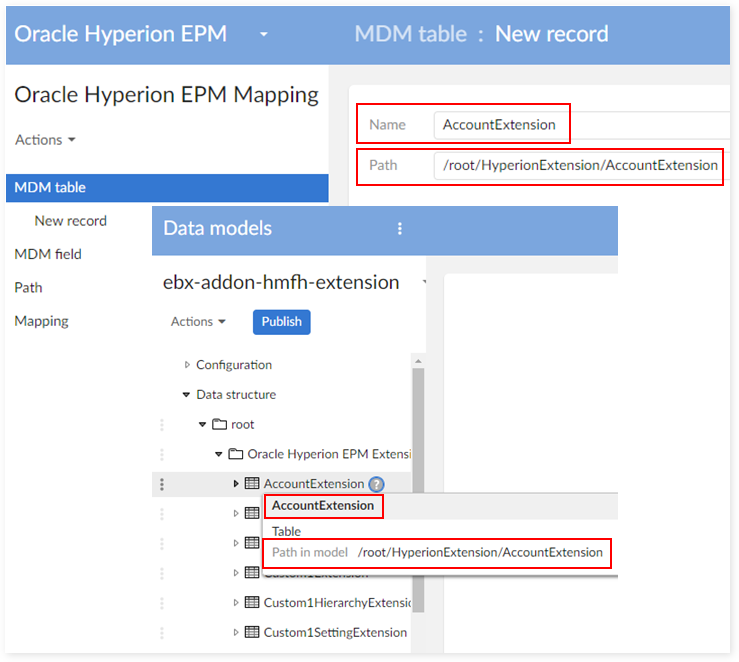Image resolution: width=739 pixels, height=662 pixels.
Task: Collapse the root folder node arrow
Action: 202,425
